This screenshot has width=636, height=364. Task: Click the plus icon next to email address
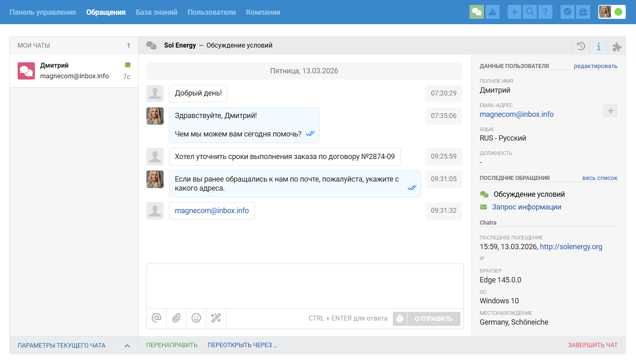pos(610,110)
